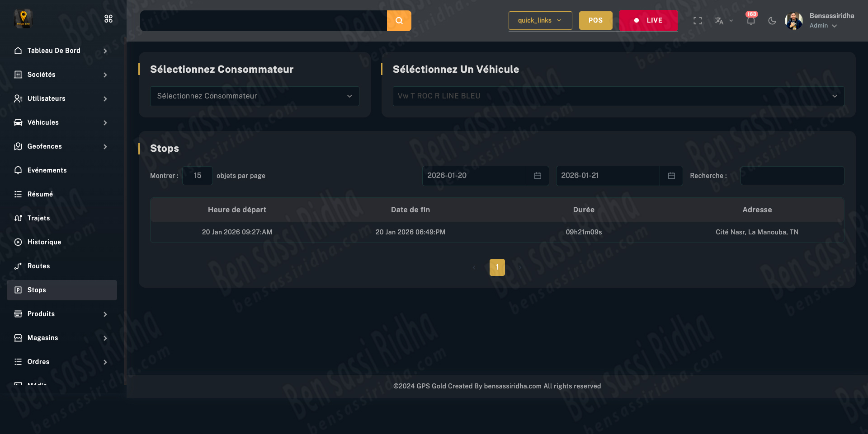
Task: Open calendar for start date 2026-01-20
Action: pos(538,176)
